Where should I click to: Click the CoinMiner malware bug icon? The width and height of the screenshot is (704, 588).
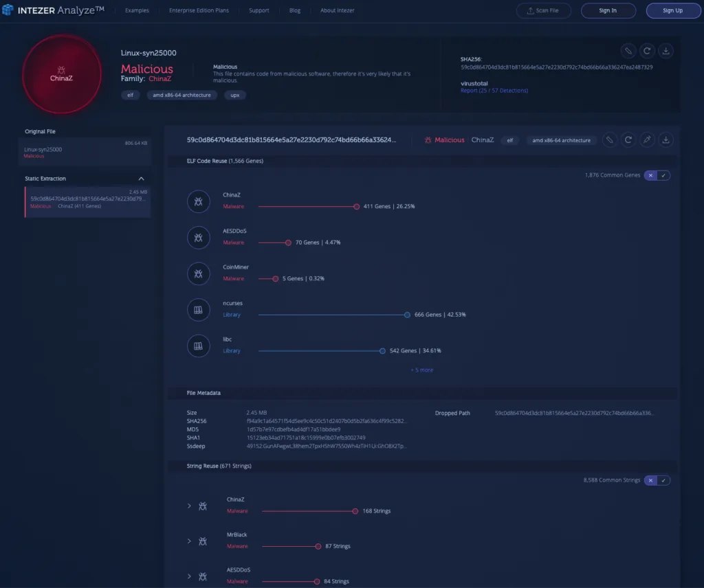pyautogui.click(x=199, y=273)
